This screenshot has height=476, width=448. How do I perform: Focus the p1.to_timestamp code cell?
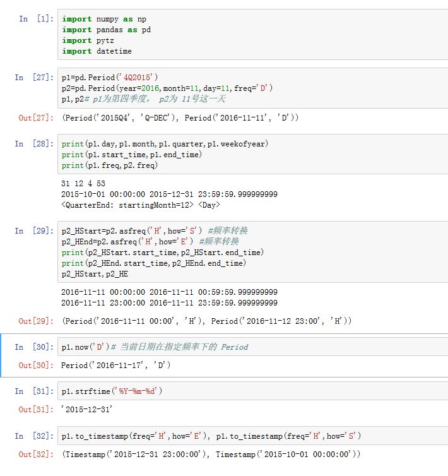pos(252,436)
